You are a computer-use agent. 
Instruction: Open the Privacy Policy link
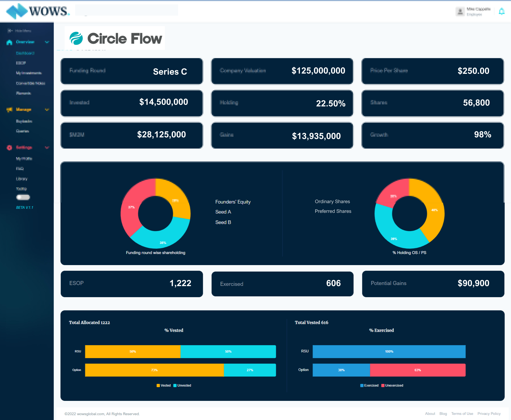[x=489, y=414]
